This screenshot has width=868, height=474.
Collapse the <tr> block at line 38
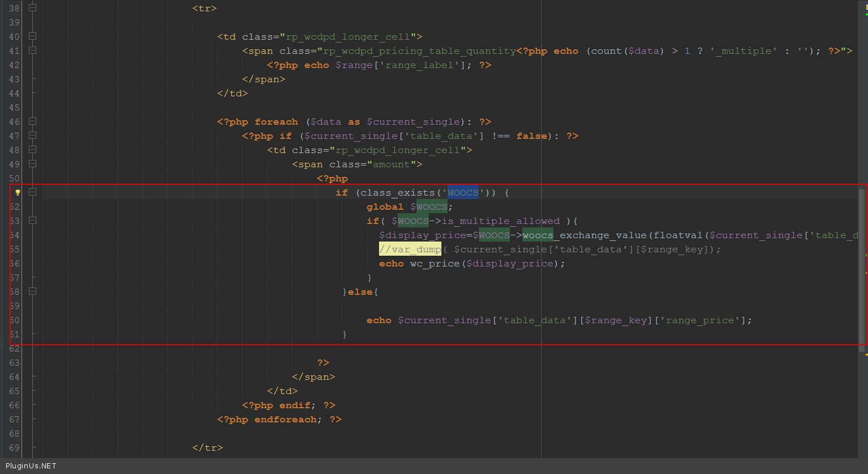pyautogui.click(x=32, y=8)
